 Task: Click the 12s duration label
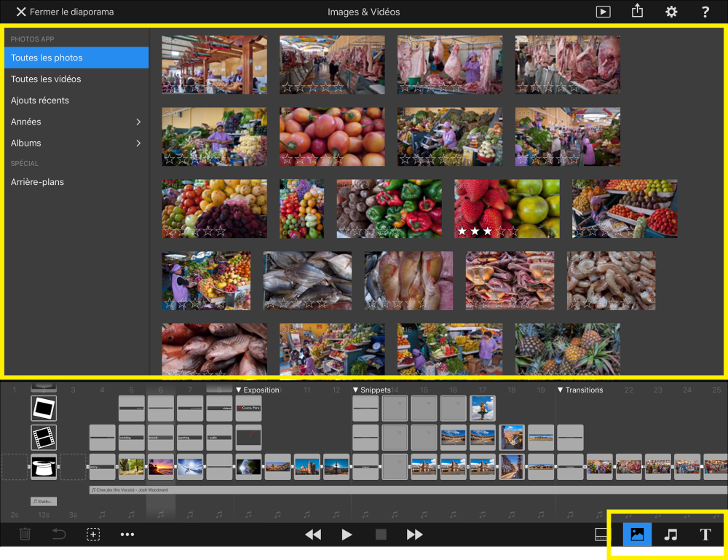(x=44, y=515)
